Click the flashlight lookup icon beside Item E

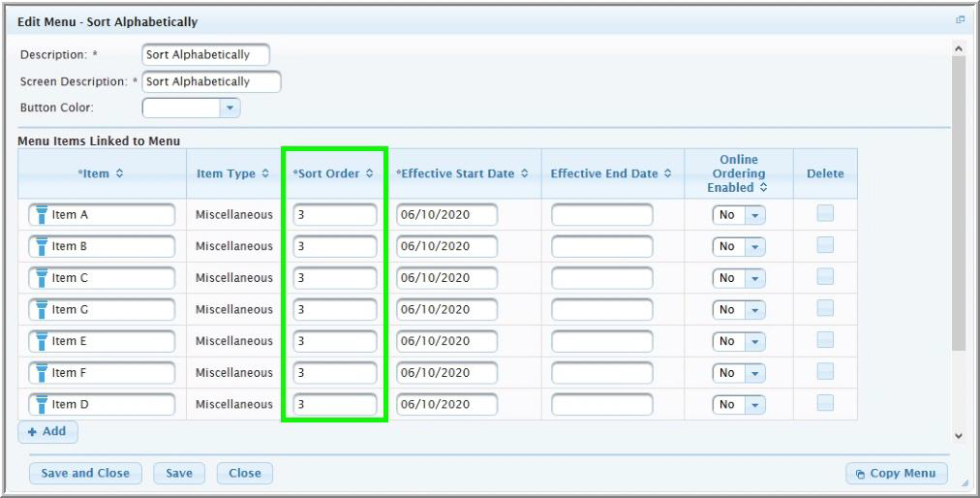(x=42, y=341)
